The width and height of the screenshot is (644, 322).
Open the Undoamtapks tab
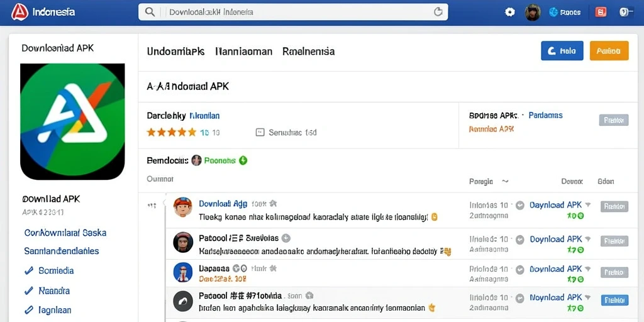click(x=176, y=52)
